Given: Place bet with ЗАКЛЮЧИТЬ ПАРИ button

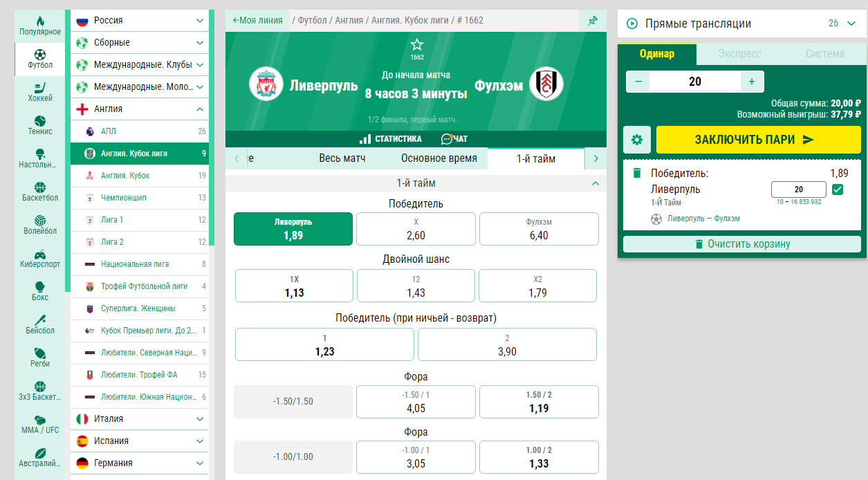Looking at the screenshot, I should [759, 140].
